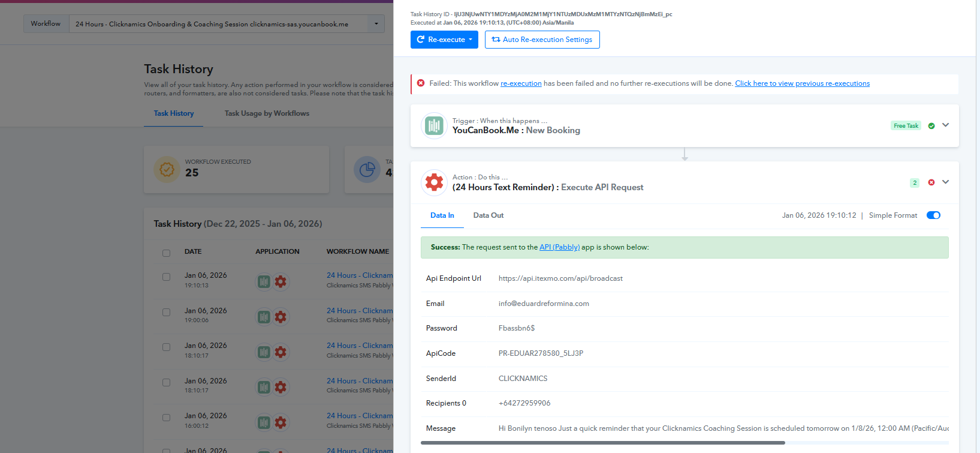Check the box for the 19:10:13 task row
Screen dimensions: 980x453
click(166, 277)
